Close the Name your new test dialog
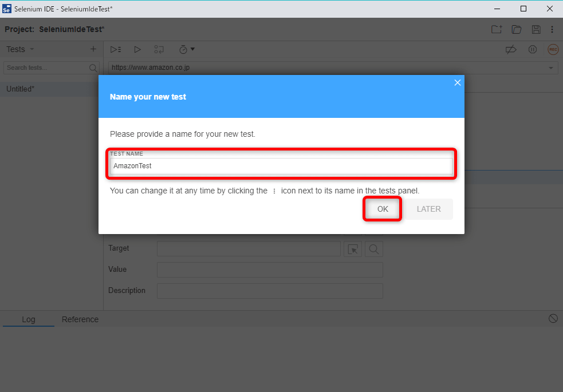 click(458, 83)
